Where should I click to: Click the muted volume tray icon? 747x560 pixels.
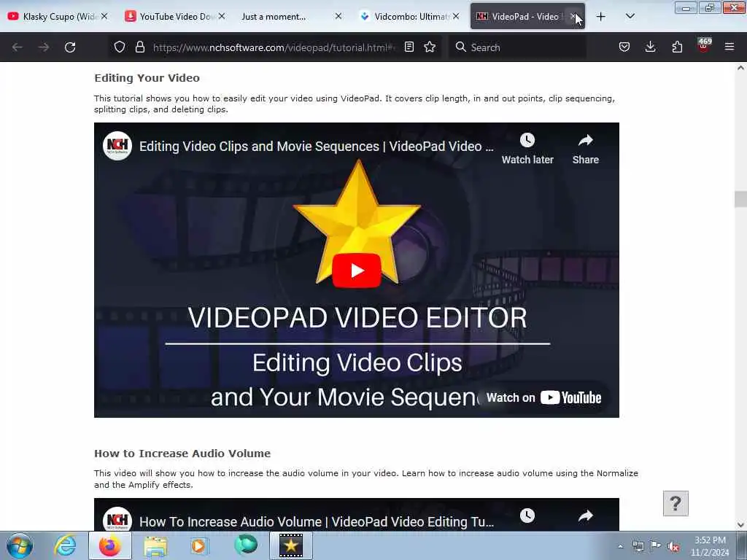673,546
